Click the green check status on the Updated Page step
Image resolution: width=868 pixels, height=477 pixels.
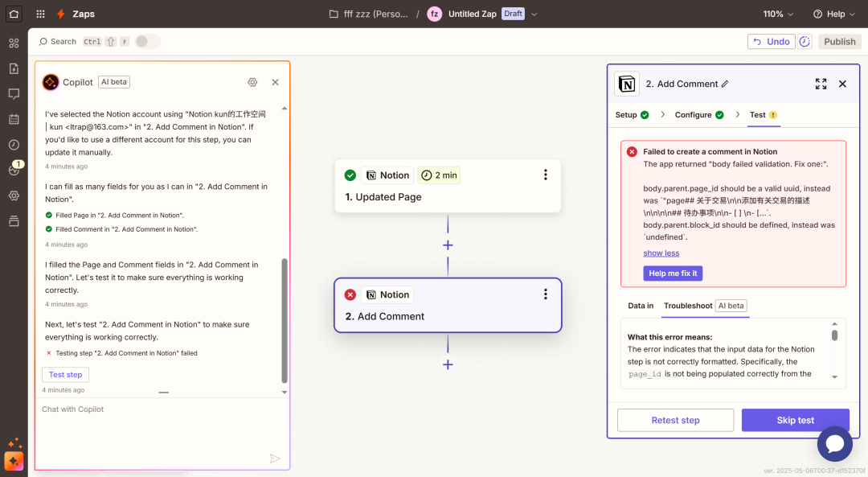pos(350,175)
